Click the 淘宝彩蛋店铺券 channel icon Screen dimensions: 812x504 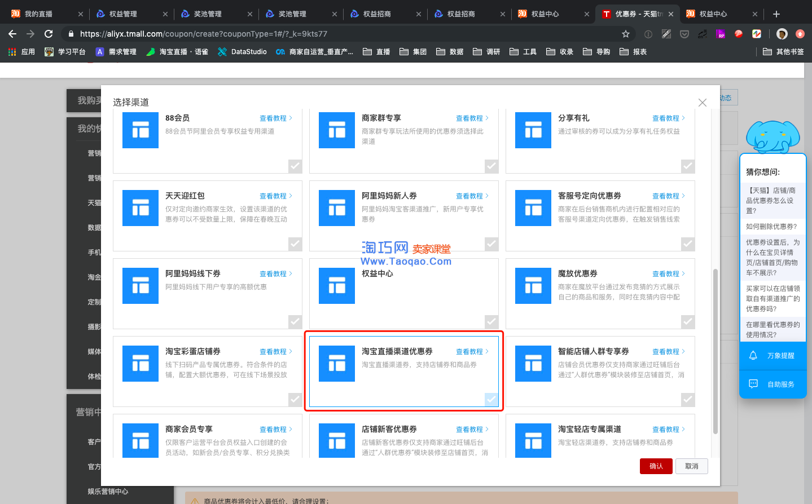pyautogui.click(x=141, y=364)
